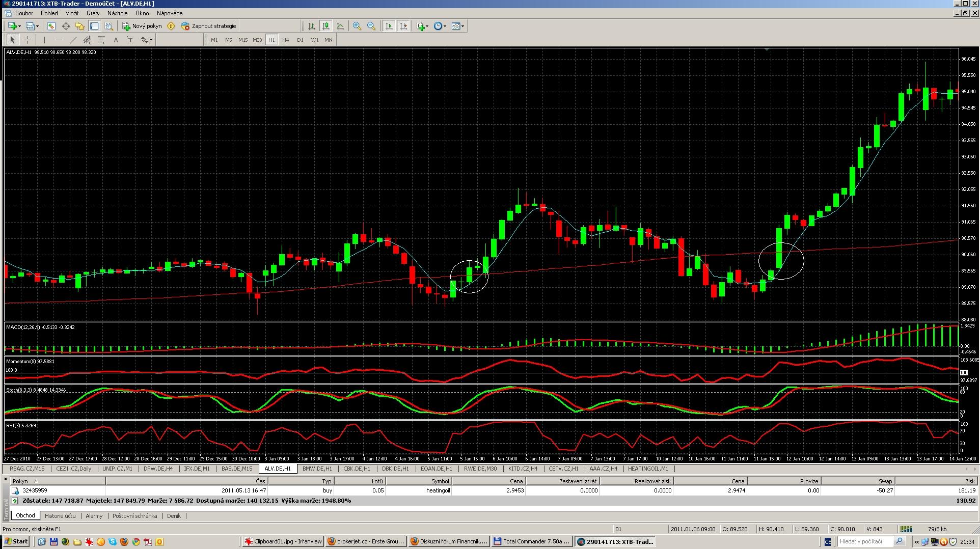Screen dimensions: 980x549
Task: Click the zoom in magnifier icon
Action: (357, 26)
